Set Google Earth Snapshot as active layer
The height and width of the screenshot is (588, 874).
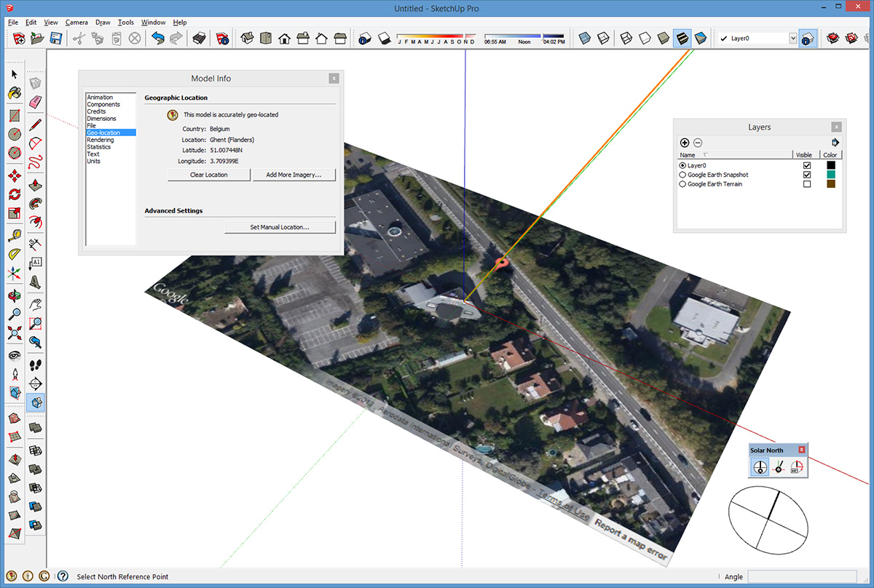coord(682,175)
